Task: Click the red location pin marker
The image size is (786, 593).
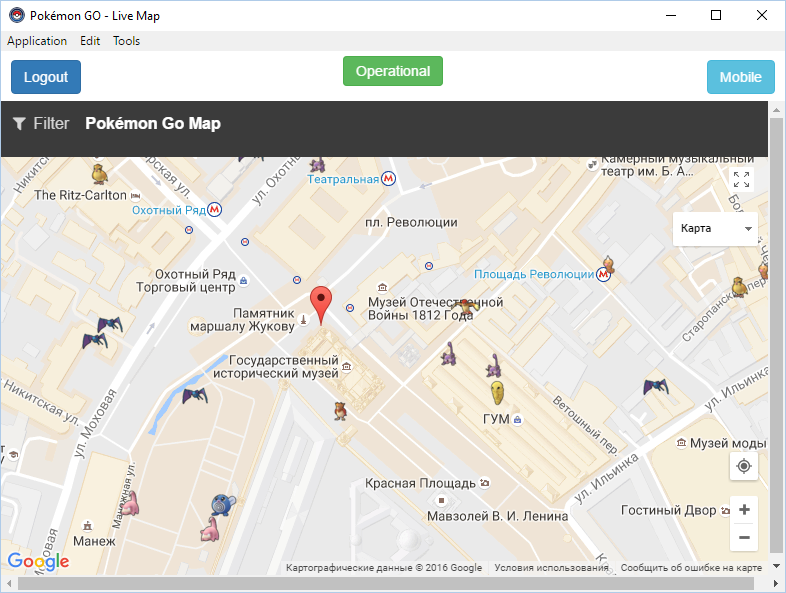Action: 320,302
